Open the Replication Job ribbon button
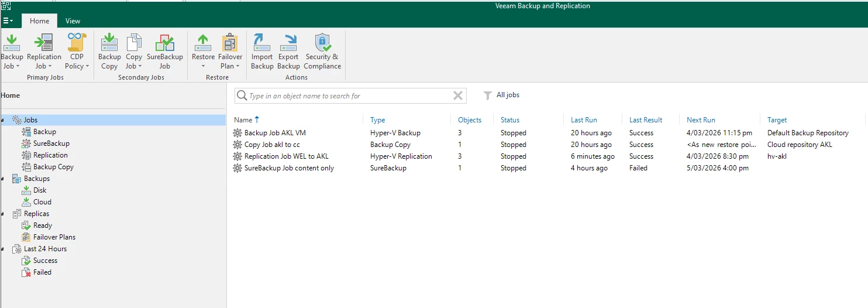 pyautogui.click(x=44, y=43)
